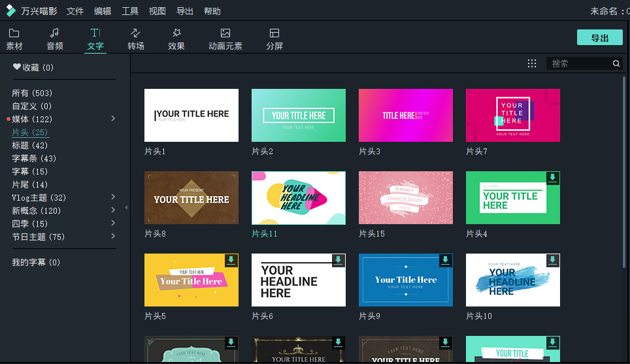Viewport: 630px width, 364px height.
Task: Open the 素材 media tab icon
Action: point(14,33)
